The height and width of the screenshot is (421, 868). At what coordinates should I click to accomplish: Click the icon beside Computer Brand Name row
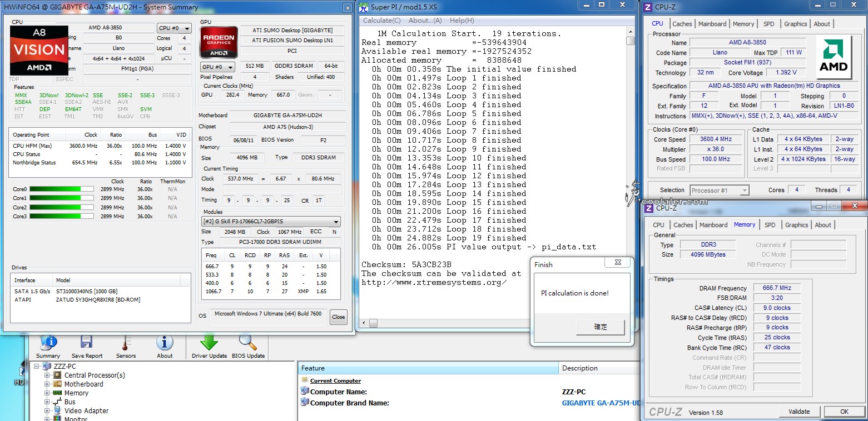click(x=305, y=403)
